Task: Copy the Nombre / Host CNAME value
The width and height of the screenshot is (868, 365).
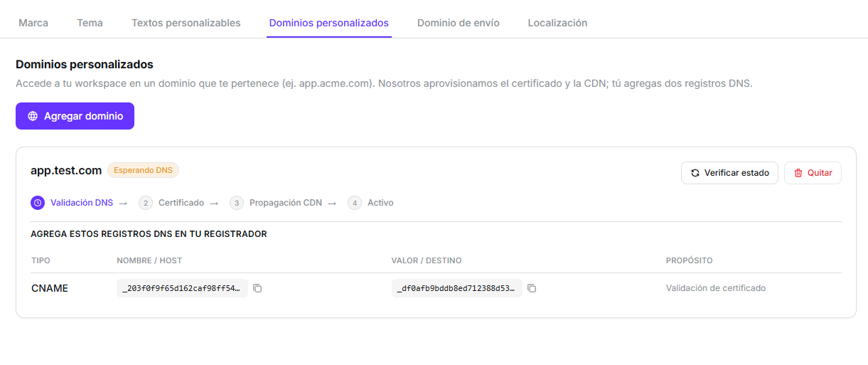Action: click(257, 288)
